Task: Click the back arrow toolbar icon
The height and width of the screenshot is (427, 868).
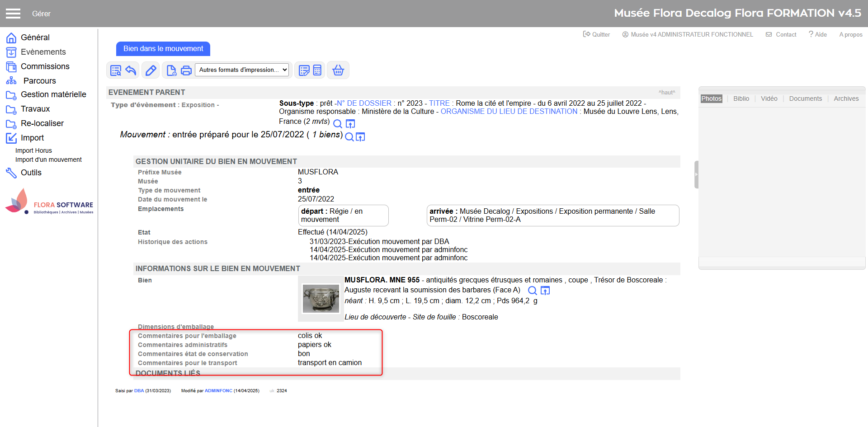Action: [131, 70]
